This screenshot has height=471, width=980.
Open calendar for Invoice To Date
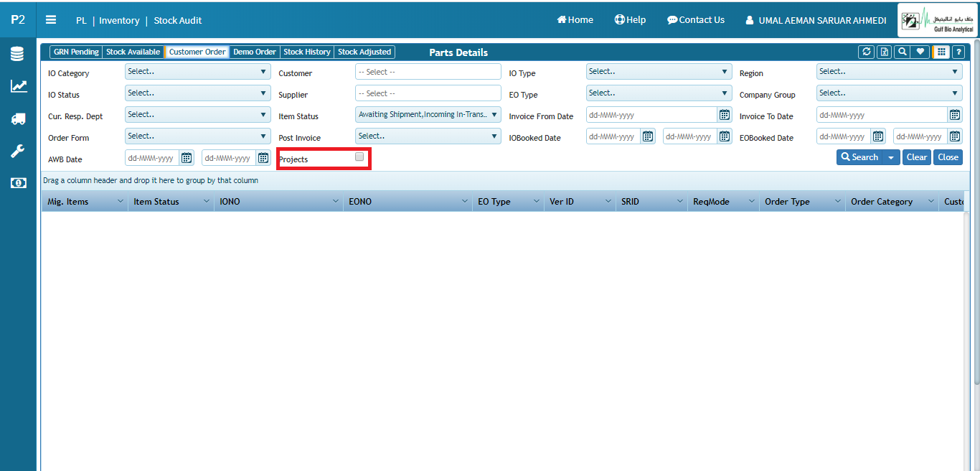click(955, 115)
